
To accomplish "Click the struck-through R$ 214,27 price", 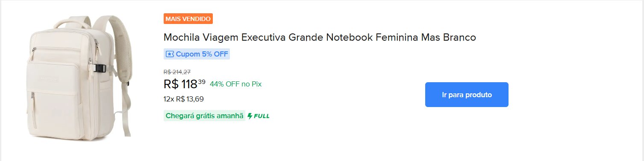I will [x=177, y=72].
